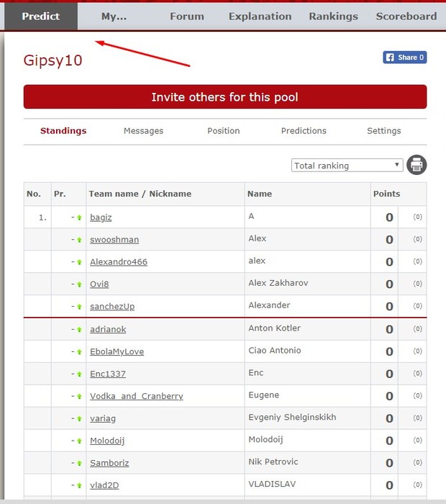Viewport: 446px width, 504px height.
Task: Click name cell Anton Kotler
Action: [x=275, y=328]
